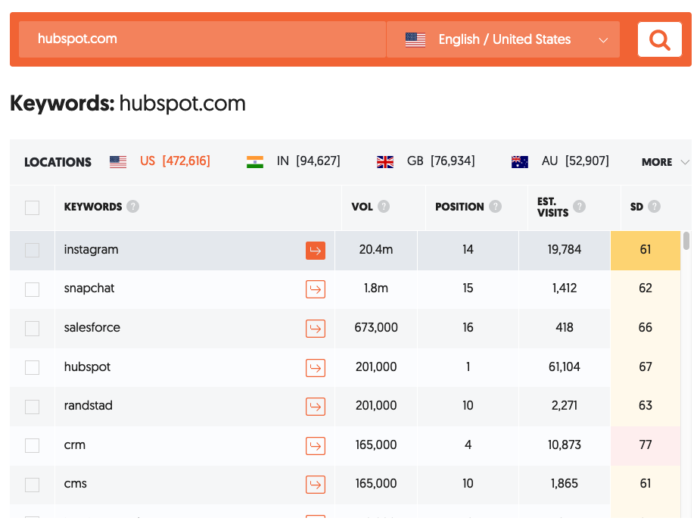700x524 pixels.
Task: Click the 2,271 estimated visits value
Action: [564, 405]
